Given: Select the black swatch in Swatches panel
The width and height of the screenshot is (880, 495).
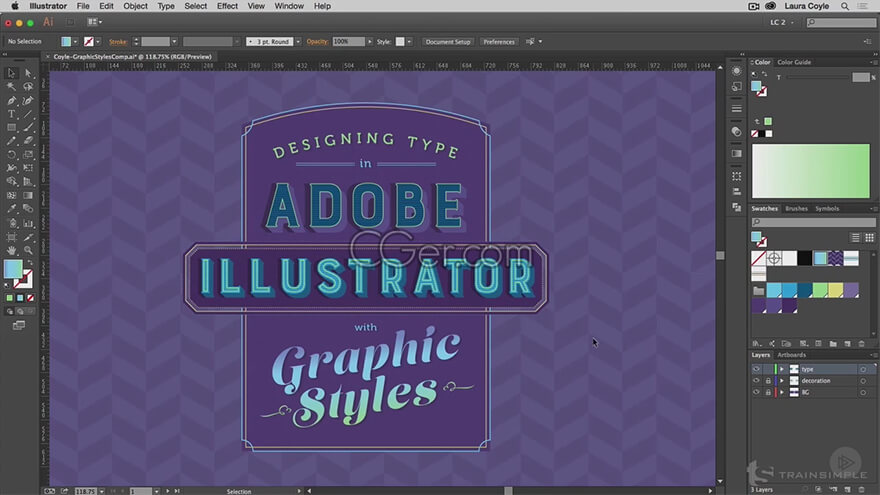Looking at the screenshot, I should [804, 258].
